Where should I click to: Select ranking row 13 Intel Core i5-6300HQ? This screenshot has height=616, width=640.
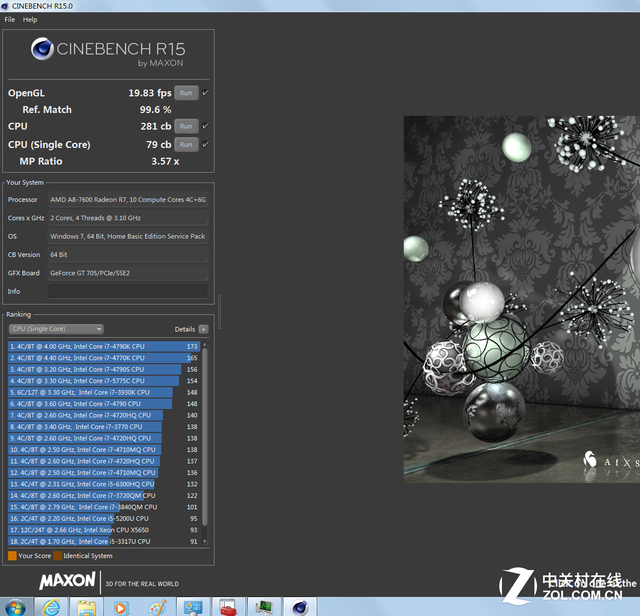(x=104, y=484)
